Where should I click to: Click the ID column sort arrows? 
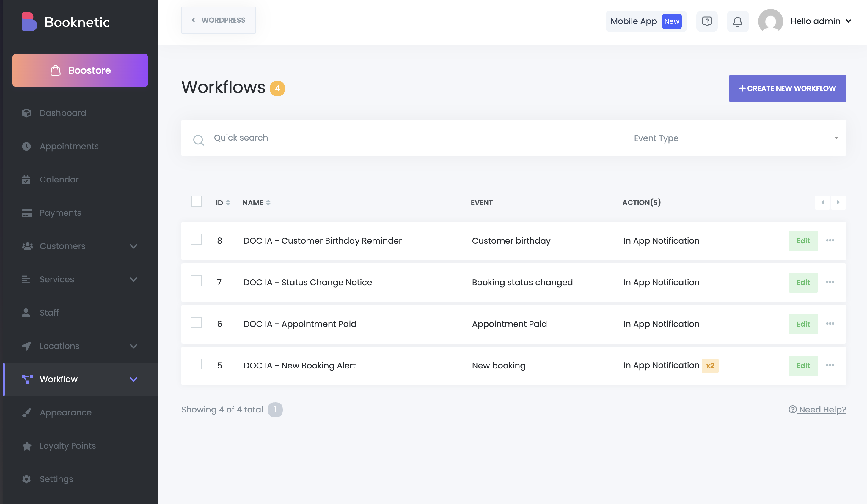228,203
